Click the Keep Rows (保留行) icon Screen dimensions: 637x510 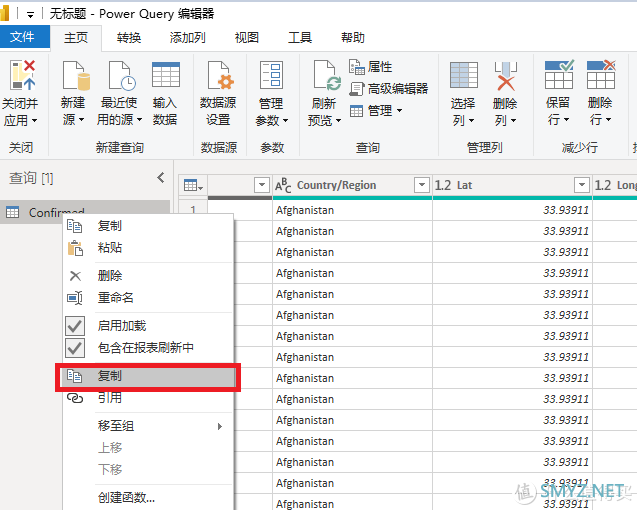559,74
